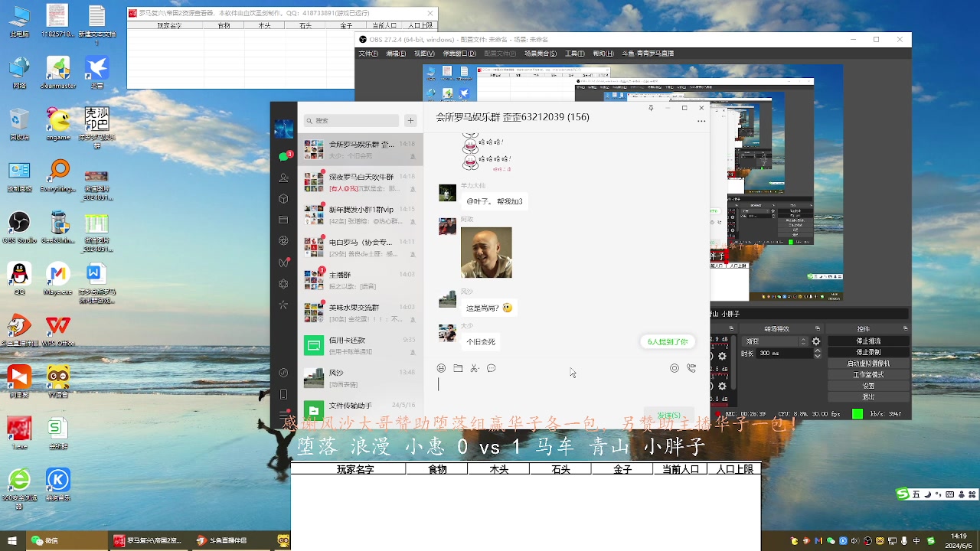Start a voice call from chat toolbar
The image size is (980, 551).
[x=691, y=368]
